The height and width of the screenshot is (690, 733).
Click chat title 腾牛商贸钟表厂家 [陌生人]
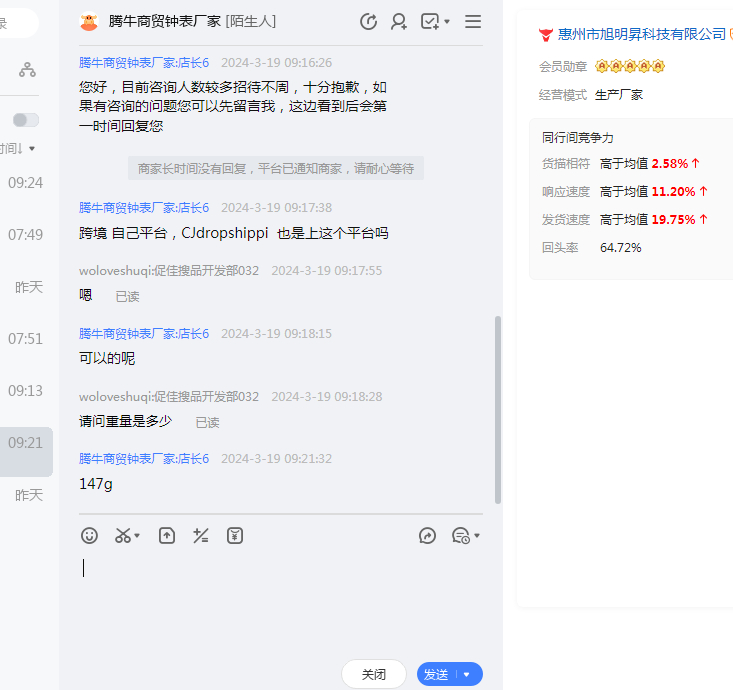point(192,22)
